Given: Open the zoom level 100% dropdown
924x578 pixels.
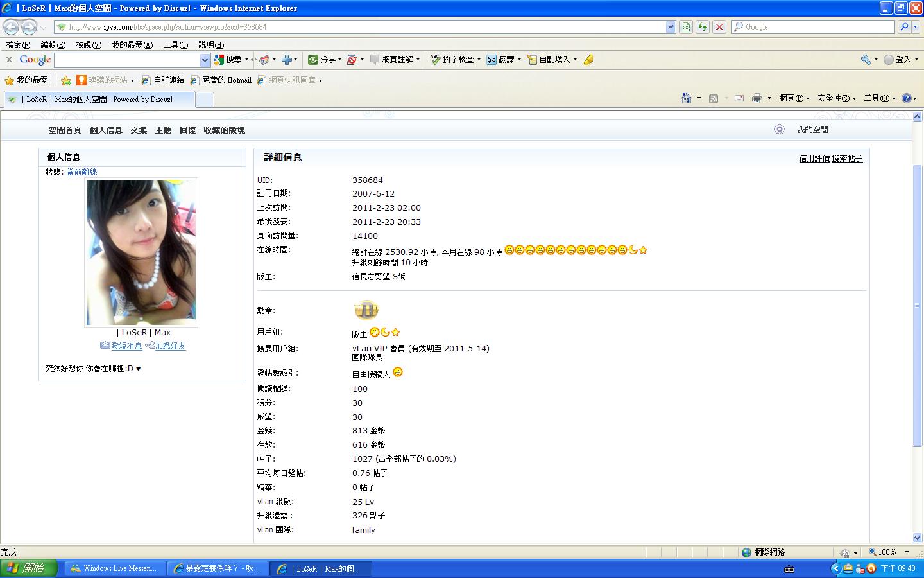Looking at the screenshot, I should [x=907, y=552].
